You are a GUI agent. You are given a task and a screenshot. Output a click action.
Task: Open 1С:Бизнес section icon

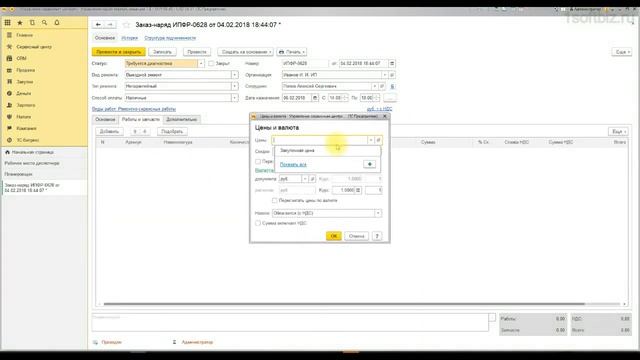tap(9, 140)
